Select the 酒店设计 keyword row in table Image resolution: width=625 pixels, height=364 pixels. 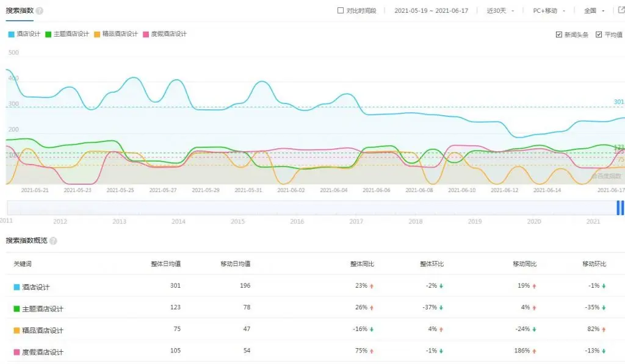(x=36, y=287)
